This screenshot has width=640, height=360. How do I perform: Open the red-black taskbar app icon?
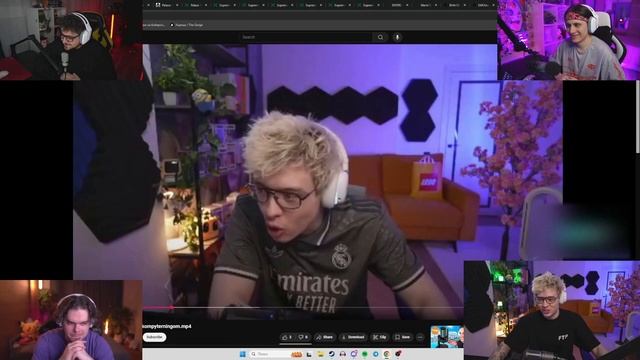pos(398,353)
